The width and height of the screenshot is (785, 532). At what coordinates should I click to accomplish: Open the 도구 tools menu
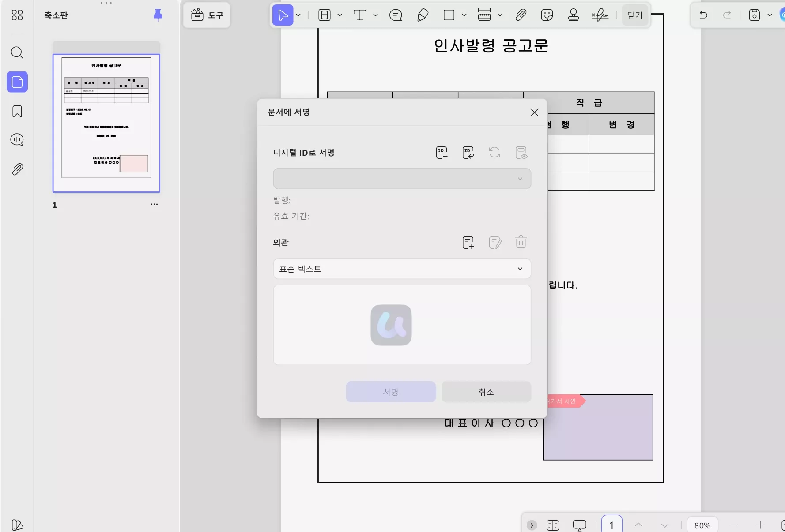[x=206, y=15]
